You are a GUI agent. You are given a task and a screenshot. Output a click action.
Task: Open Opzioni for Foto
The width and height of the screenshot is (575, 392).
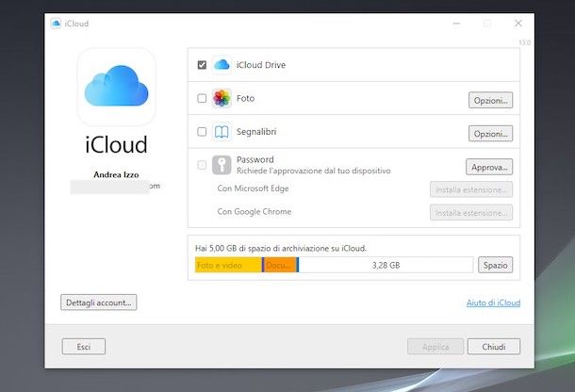pyautogui.click(x=490, y=100)
